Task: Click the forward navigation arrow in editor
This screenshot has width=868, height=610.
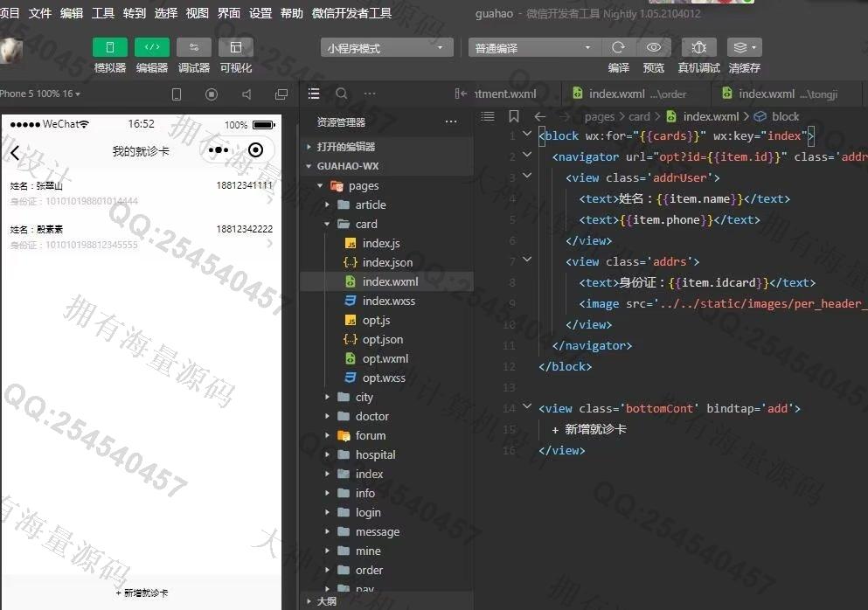Action: [x=565, y=116]
